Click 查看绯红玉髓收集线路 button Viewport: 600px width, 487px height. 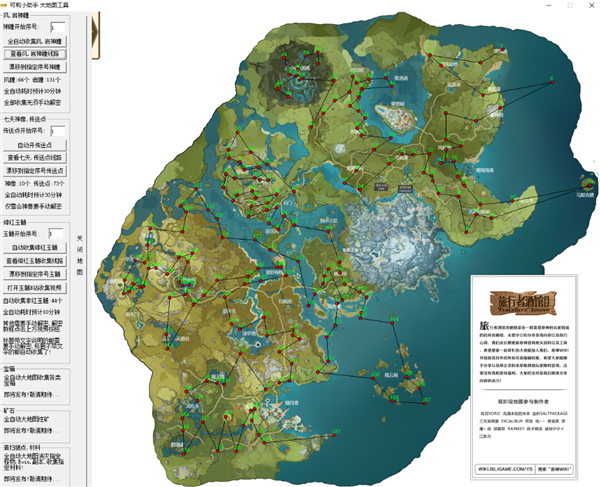pos(35,261)
